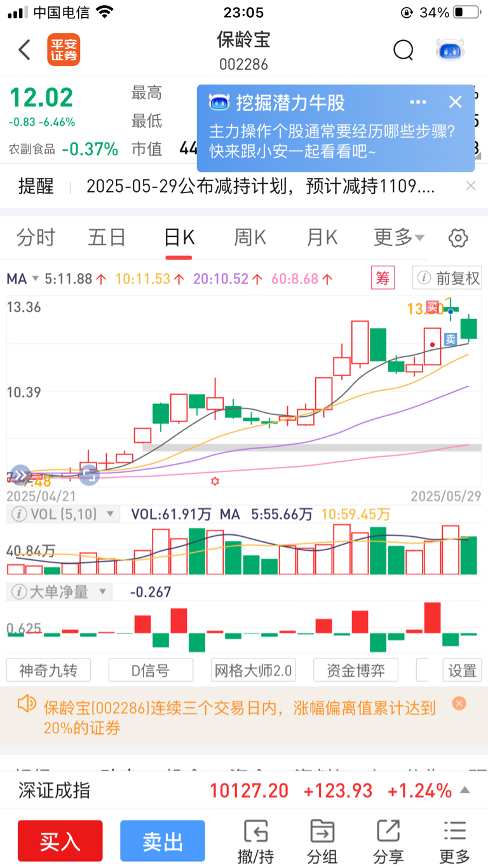Read the 保龄宝 涨幅偏离值 announcement
This screenshot has width=488, height=868.
(x=240, y=718)
